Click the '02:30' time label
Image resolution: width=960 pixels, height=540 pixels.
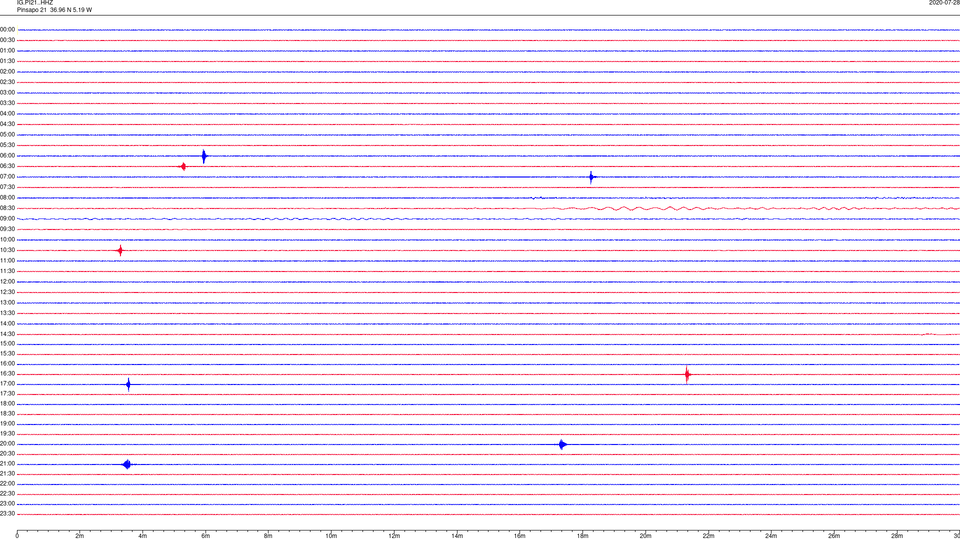coord(7,82)
